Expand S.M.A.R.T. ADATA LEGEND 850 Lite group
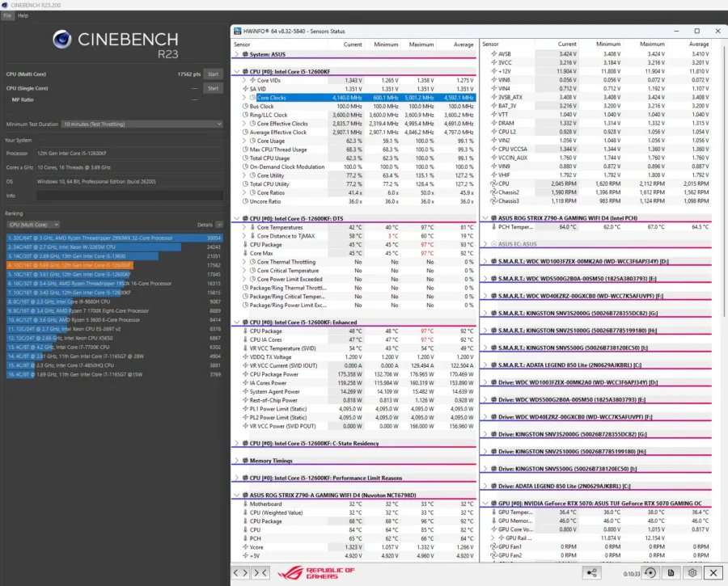 coord(485,365)
